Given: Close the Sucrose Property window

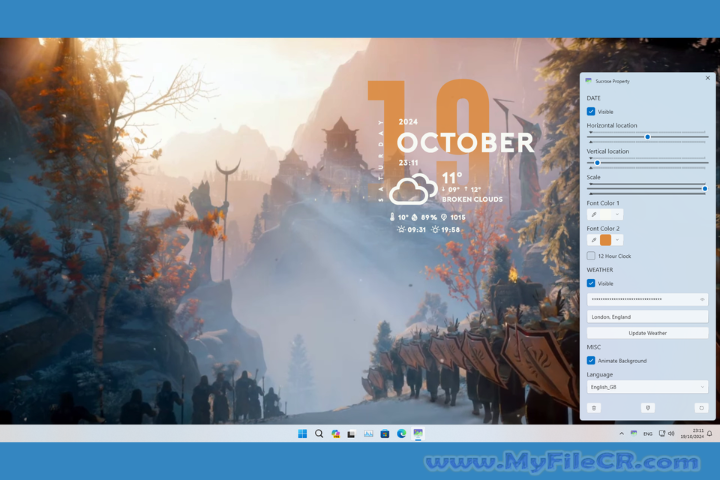Looking at the screenshot, I should pyautogui.click(x=708, y=78).
